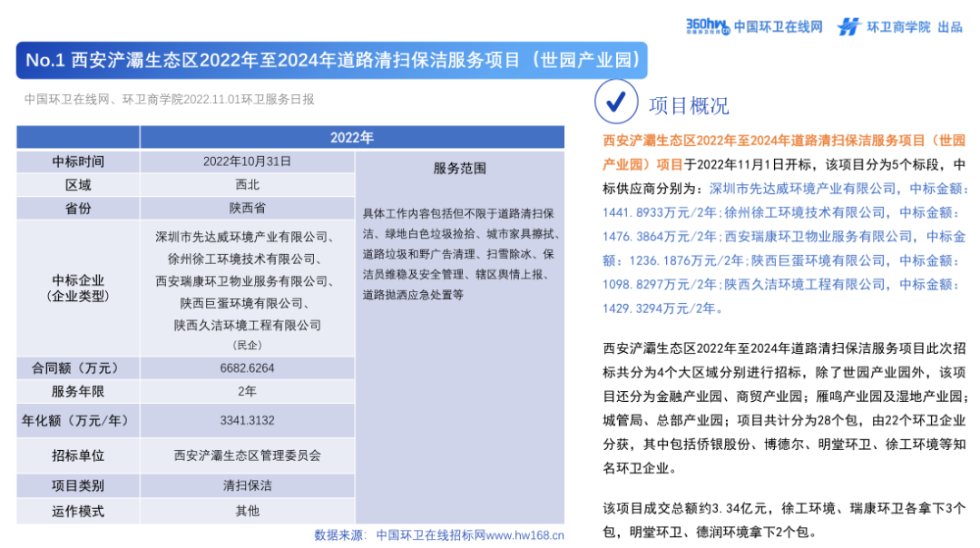Click the 清扫保洁 cell
980x548 pixels.
[x=247, y=485]
